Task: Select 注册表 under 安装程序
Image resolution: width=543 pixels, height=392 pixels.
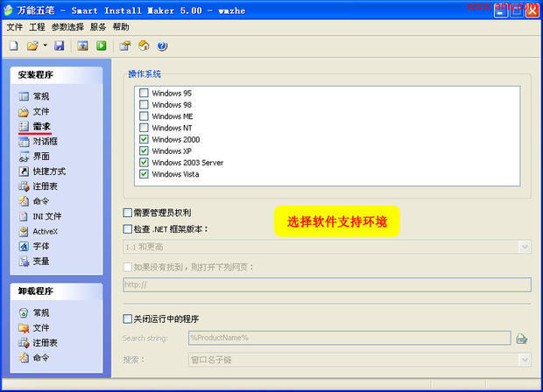Action: click(x=38, y=186)
